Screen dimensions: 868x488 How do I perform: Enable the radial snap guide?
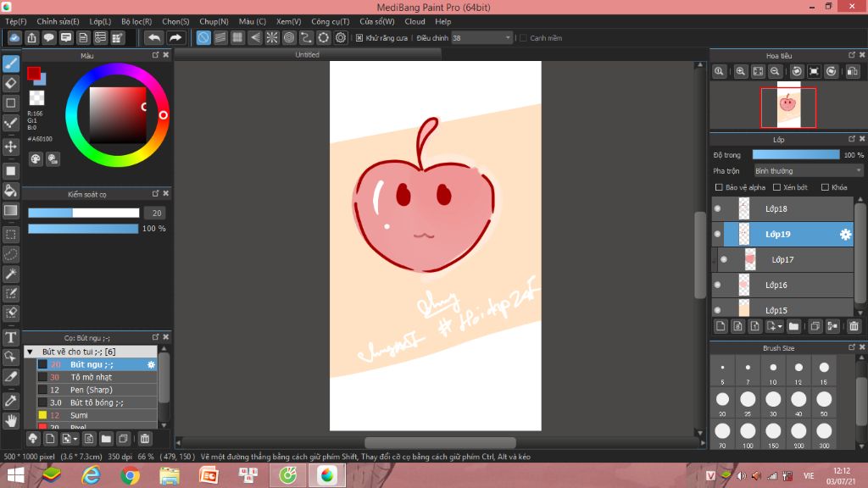pos(272,37)
